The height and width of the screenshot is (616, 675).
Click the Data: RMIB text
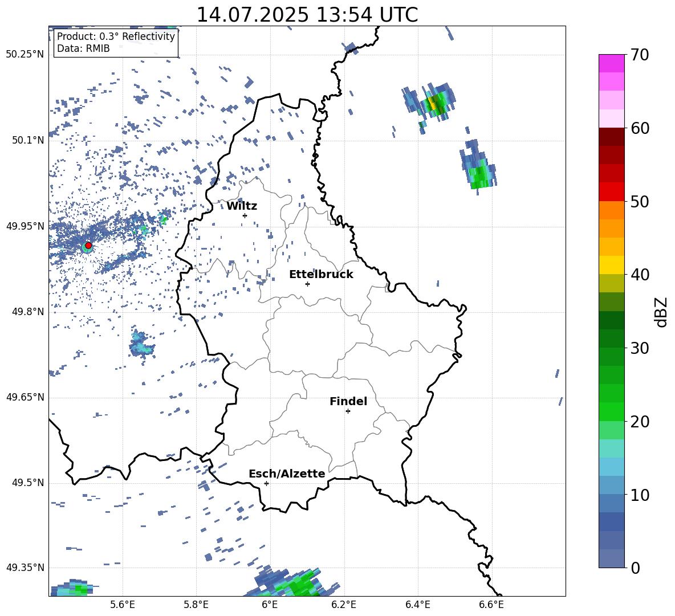(83, 48)
